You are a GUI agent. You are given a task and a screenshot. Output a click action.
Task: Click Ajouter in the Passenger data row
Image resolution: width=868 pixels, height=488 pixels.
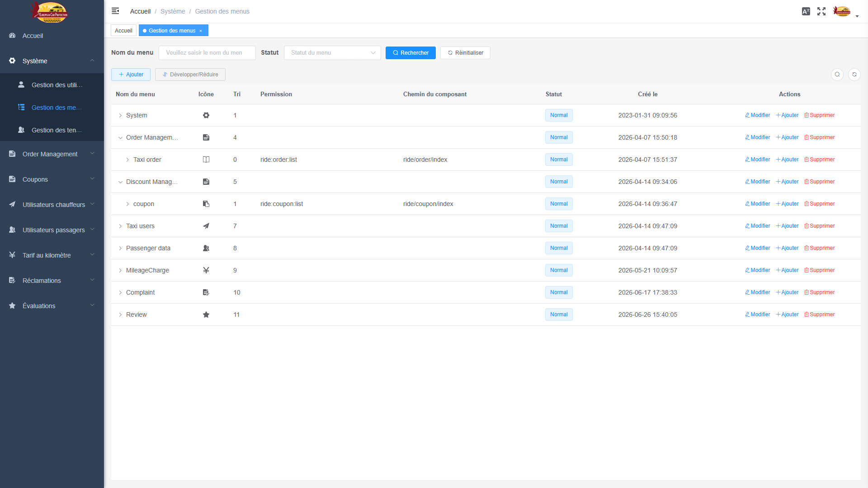[787, 248]
